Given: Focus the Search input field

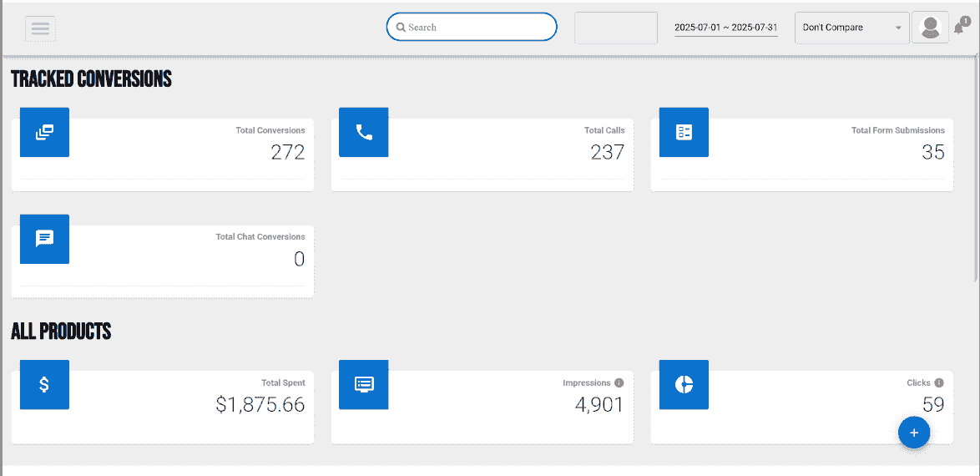Looking at the screenshot, I should point(472,27).
